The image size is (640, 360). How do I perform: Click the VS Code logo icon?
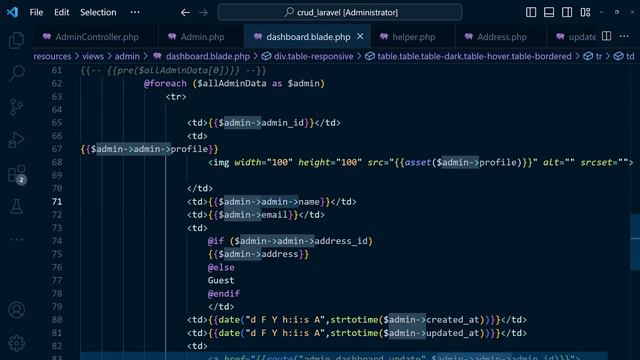pyautogui.click(x=12, y=12)
